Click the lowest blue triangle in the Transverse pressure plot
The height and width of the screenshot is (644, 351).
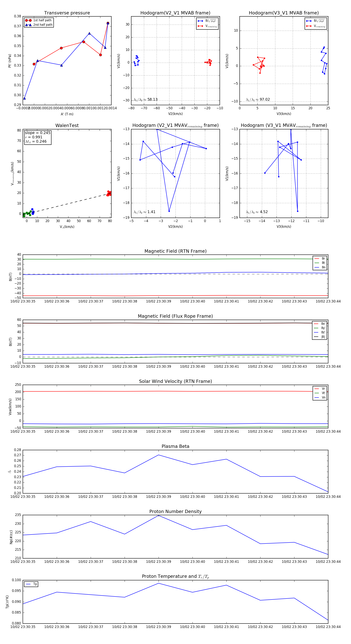coord(25,98)
